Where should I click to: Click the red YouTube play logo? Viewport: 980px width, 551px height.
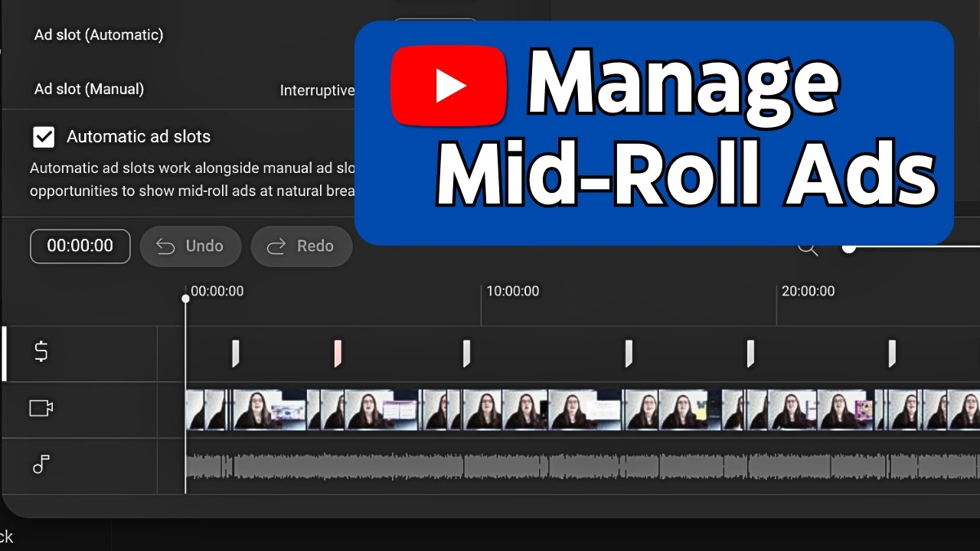pyautogui.click(x=449, y=86)
